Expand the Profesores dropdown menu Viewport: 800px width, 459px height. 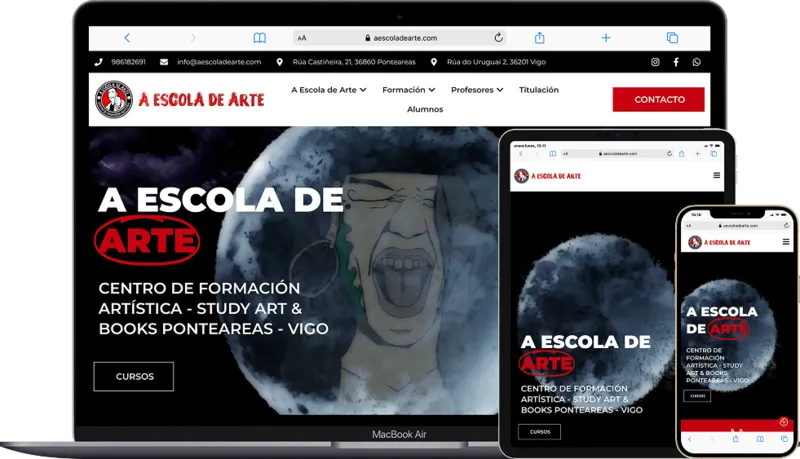coord(477,90)
